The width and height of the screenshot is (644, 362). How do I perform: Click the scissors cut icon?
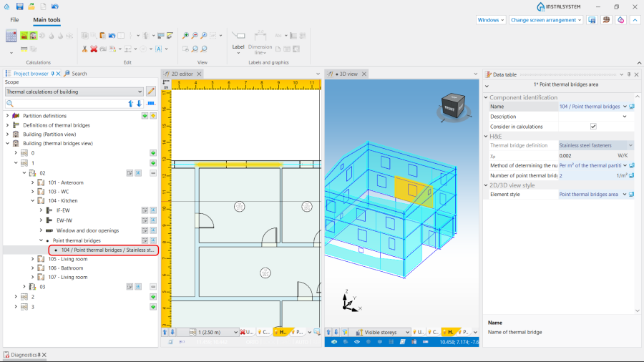84,49
